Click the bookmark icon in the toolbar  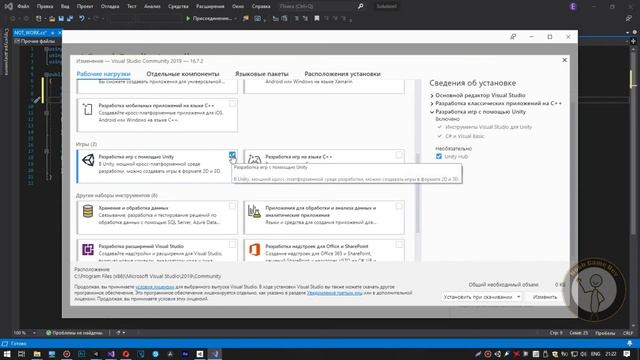tap(317, 18)
